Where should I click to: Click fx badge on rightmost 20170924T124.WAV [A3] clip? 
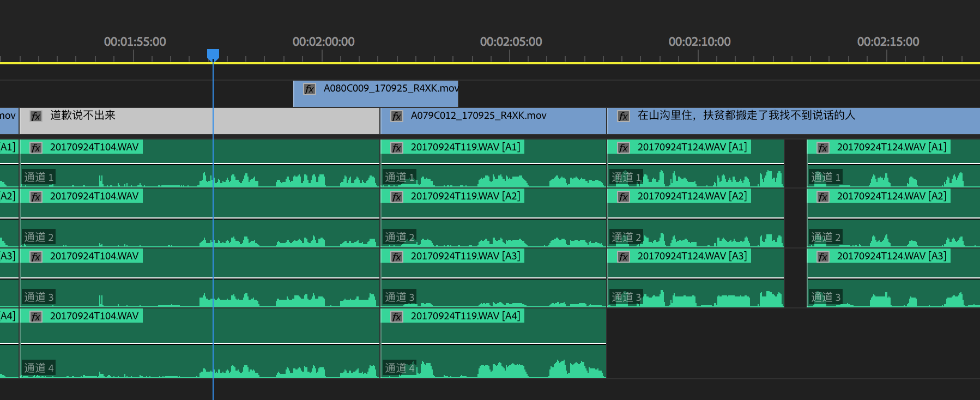tap(823, 257)
